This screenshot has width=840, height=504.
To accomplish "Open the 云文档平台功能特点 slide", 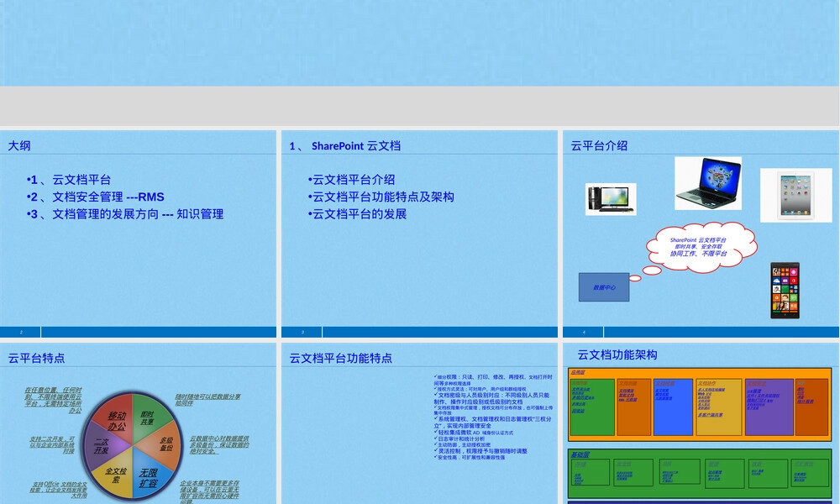I will 419,423.
